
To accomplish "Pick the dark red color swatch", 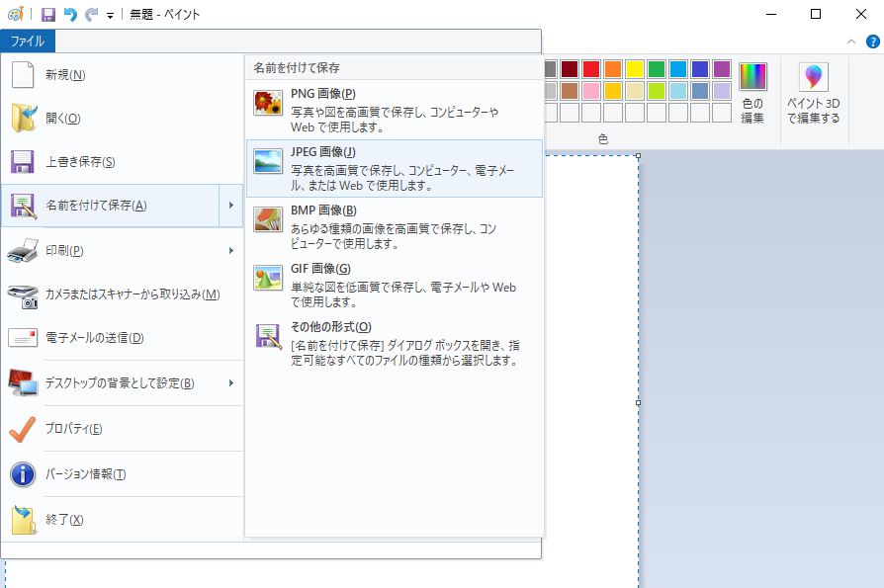I will [x=570, y=69].
